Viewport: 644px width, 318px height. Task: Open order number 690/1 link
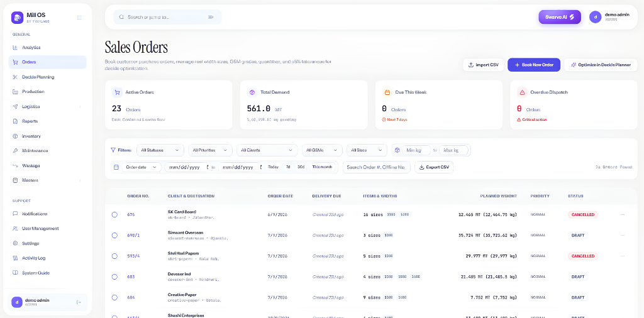coord(133,235)
